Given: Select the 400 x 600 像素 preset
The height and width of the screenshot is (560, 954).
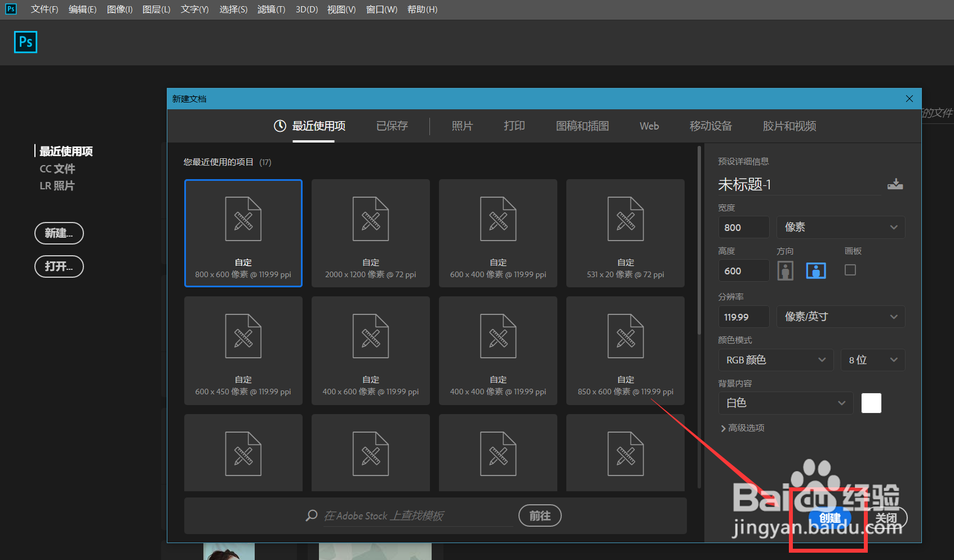Looking at the screenshot, I should point(371,350).
